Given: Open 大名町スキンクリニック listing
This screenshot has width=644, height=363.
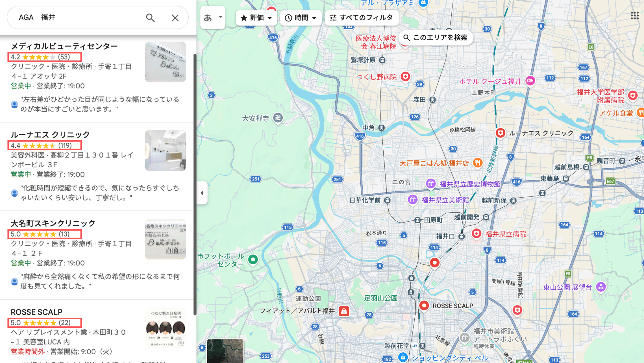Looking at the screenshot, I should (x=53, y=223).
